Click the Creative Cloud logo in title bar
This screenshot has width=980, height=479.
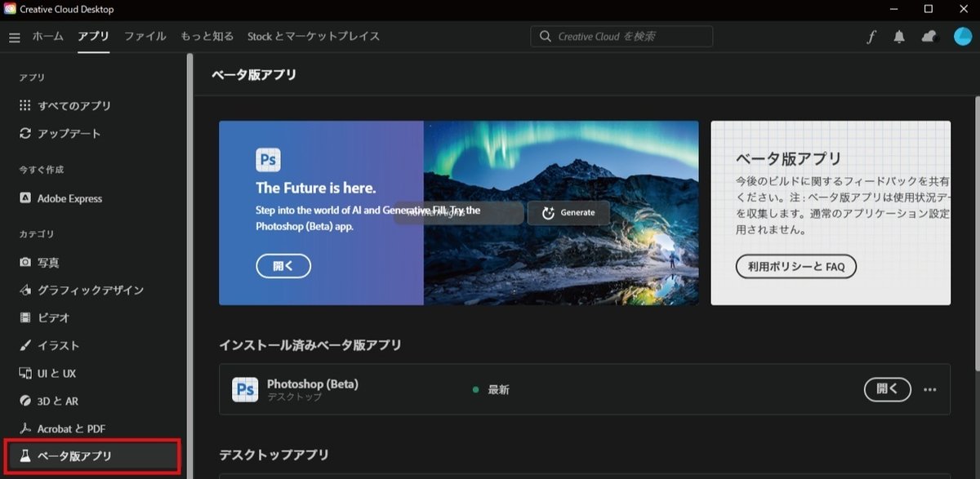click(10, 9)
